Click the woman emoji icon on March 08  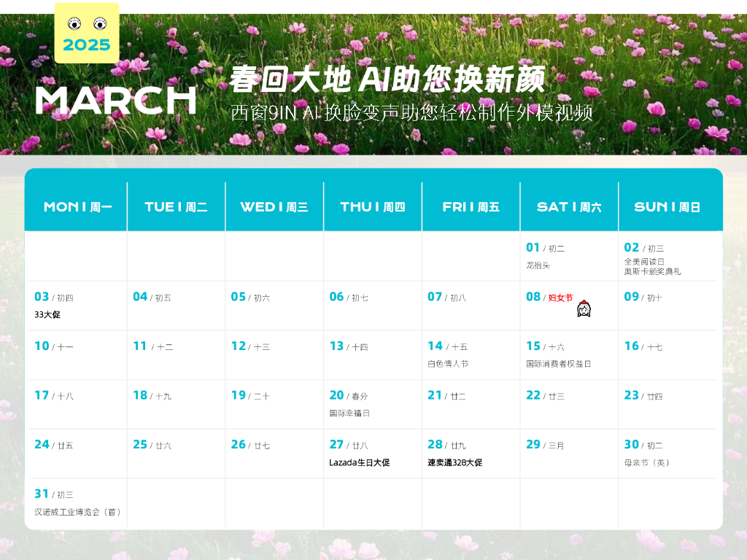pyautogui.click(x=584, y=309)
